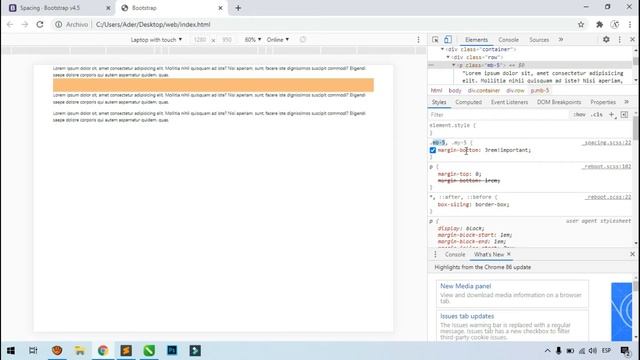
Task: Select body in the breadcrumb
Action: (x=455, y=91)
